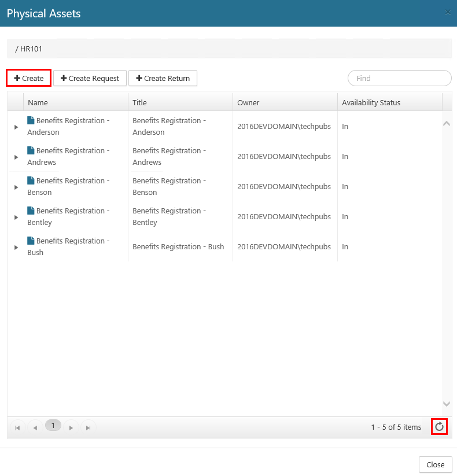Click in the Find search field

(x=399, y=78)
